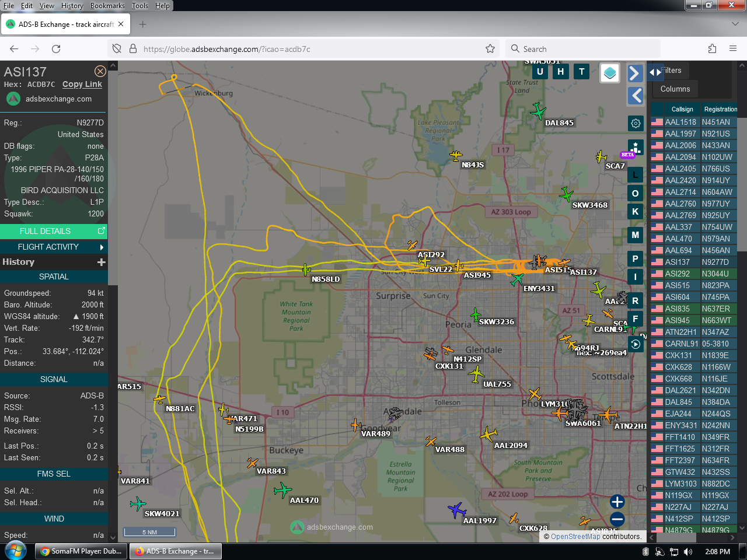
Task: Open the Bookmarks menu
Action: coord(107,6)
